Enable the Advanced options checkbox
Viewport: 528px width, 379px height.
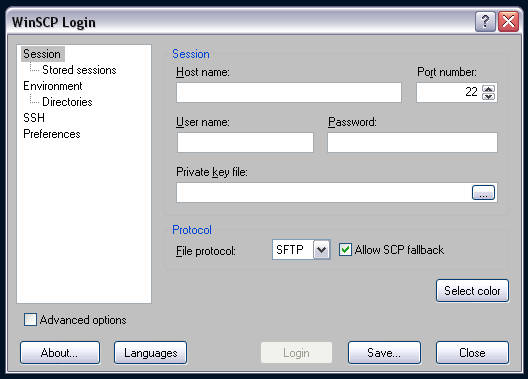(30, 319)
